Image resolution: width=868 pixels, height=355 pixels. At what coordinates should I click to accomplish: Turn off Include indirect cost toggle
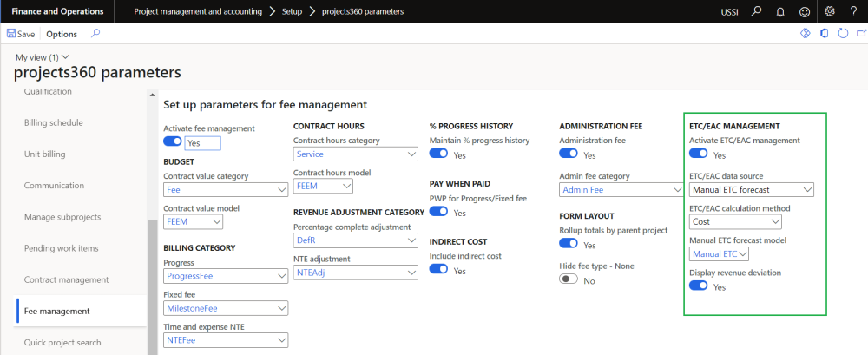click(439, 270)
